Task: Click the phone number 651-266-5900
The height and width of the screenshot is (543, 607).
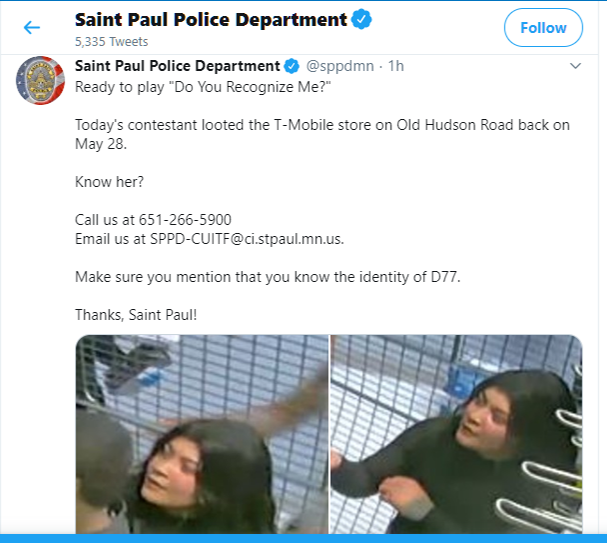Action: click(x=185, y=220)
